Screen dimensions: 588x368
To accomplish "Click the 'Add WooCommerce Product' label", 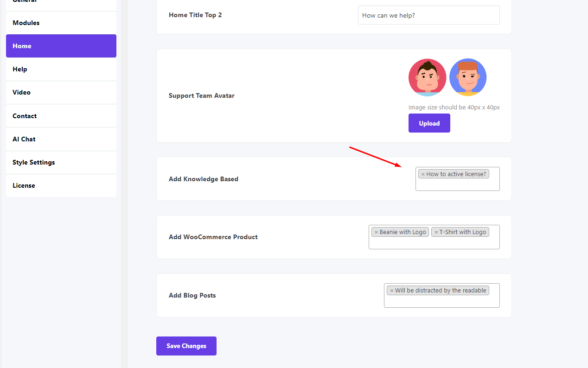I will point(213,237).
